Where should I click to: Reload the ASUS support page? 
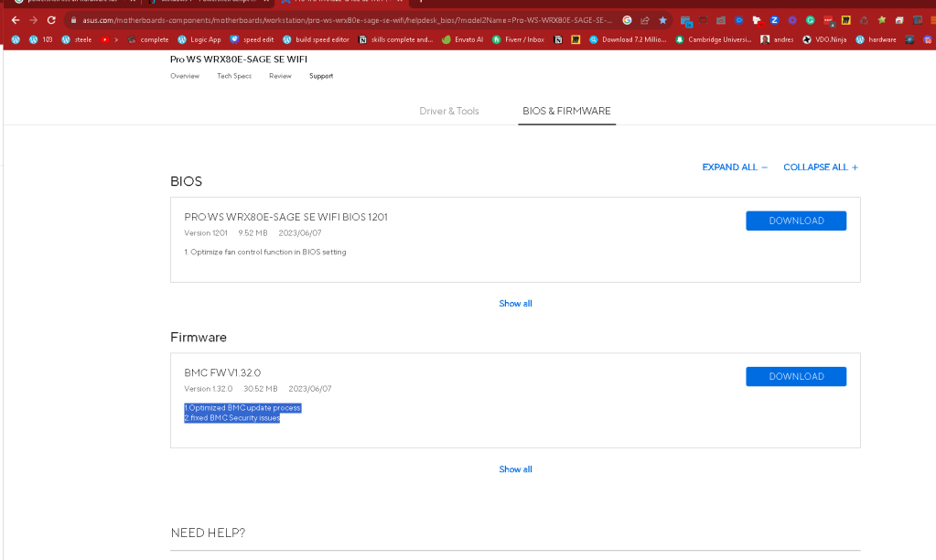(51, 20)
